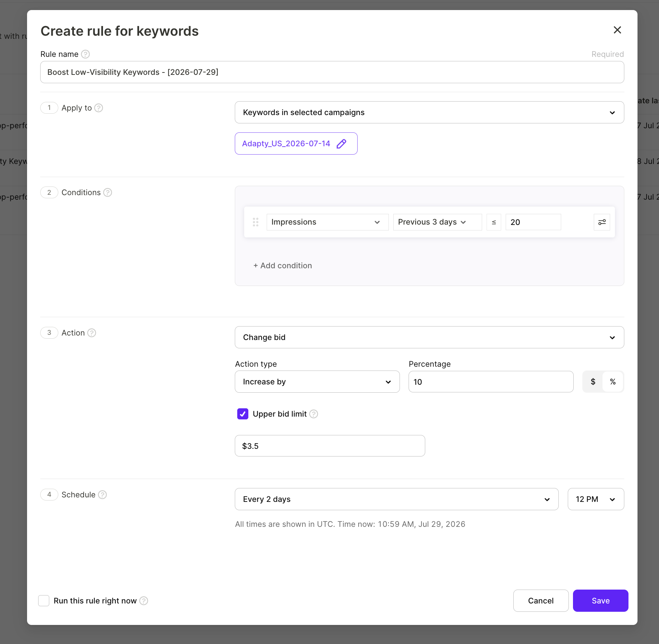This screenshot has height=644, width=659.
Task: Cancel rule creation
Action: click(541, 601)
